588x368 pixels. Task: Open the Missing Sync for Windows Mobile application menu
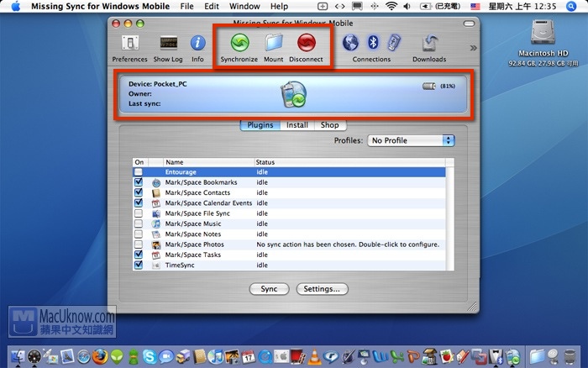coord(100,7)
